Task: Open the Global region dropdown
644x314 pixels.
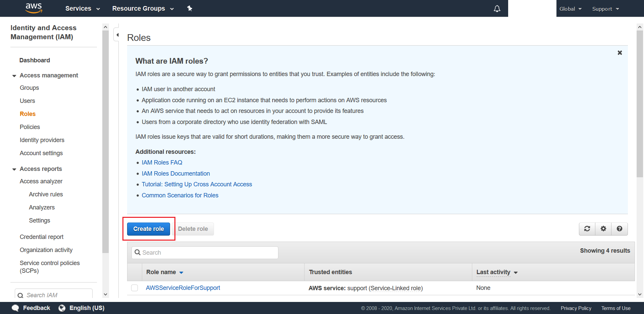Action: pyautogui.click(x=571, y=9)
